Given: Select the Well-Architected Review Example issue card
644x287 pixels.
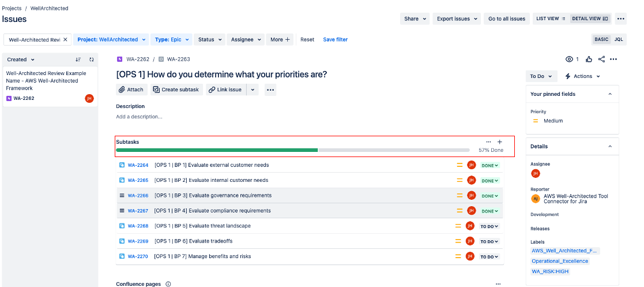Looking at the screenshot, I should click(50, 87).
